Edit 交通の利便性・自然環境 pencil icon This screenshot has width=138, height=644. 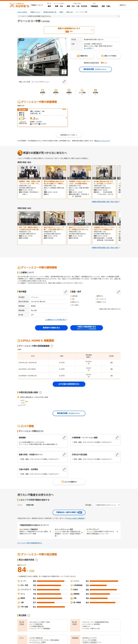click(x=64, y=469)
